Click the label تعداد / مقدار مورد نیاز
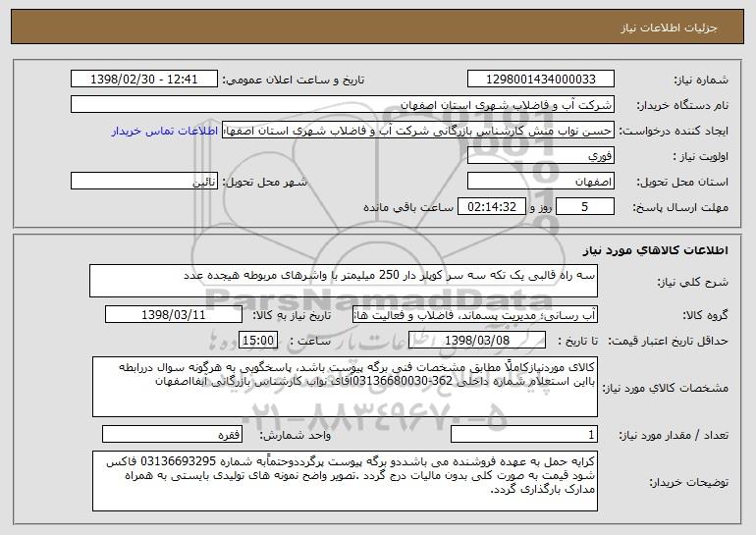 pos(674,435)
